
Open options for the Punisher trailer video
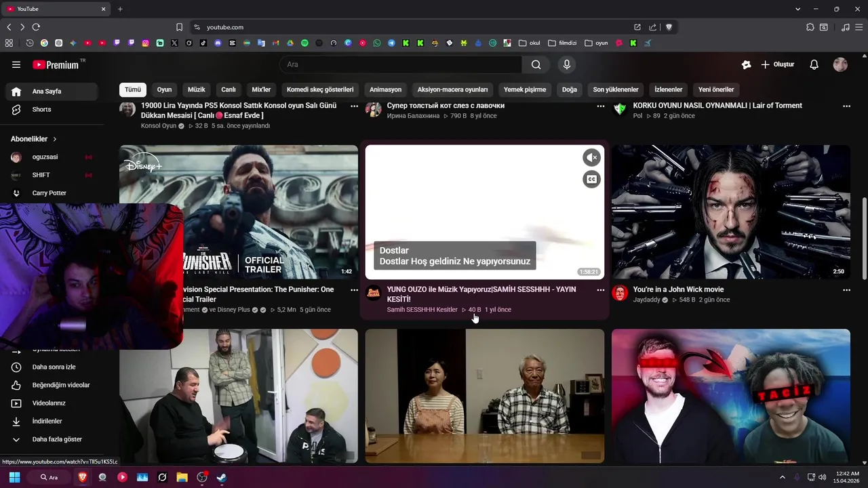point(354,290)
